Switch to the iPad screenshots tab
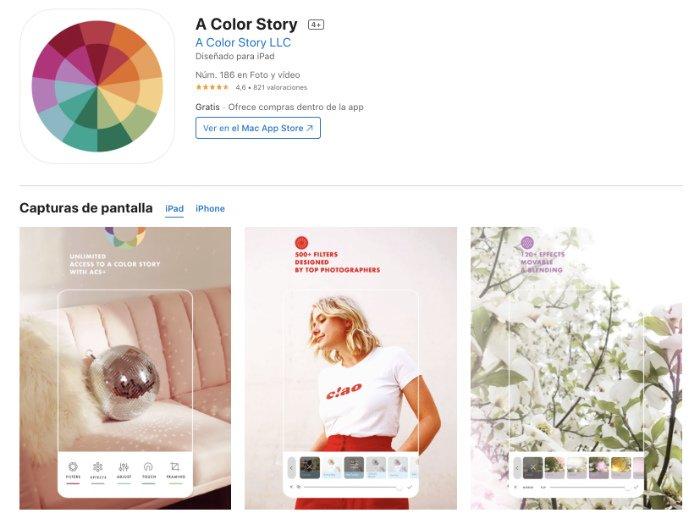 tap(174, 208)
